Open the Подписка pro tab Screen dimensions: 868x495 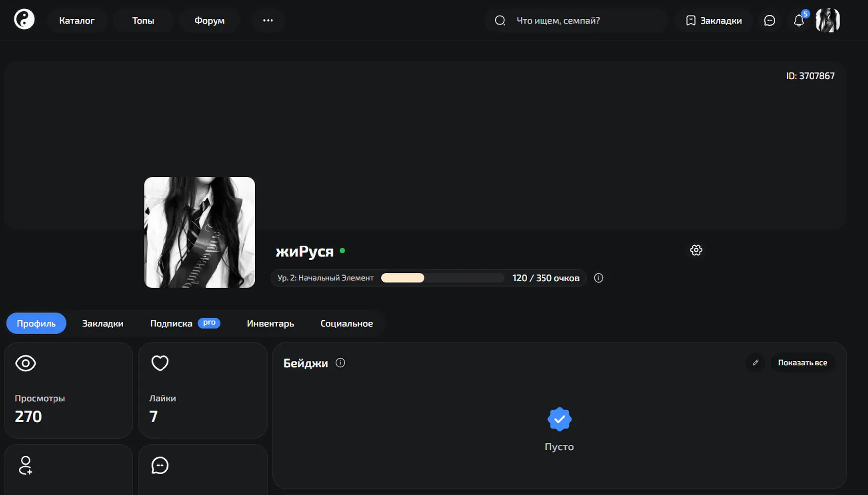(185, 323)
